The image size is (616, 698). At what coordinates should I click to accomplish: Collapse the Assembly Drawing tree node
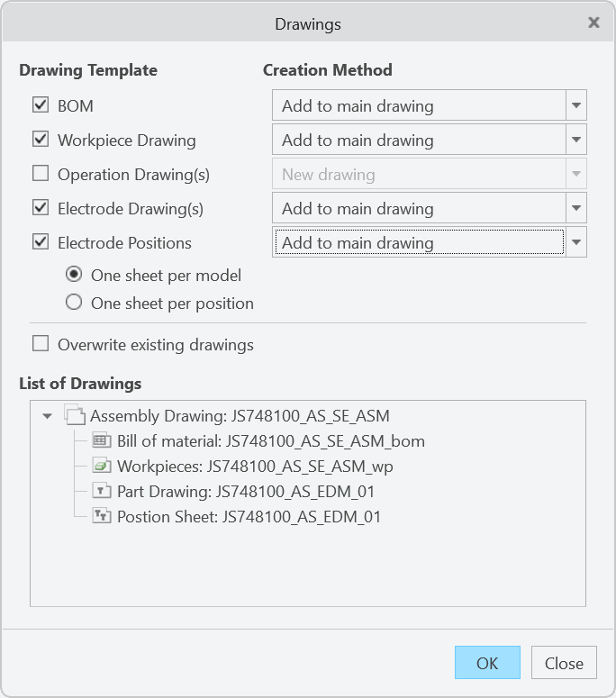point(47,416)
